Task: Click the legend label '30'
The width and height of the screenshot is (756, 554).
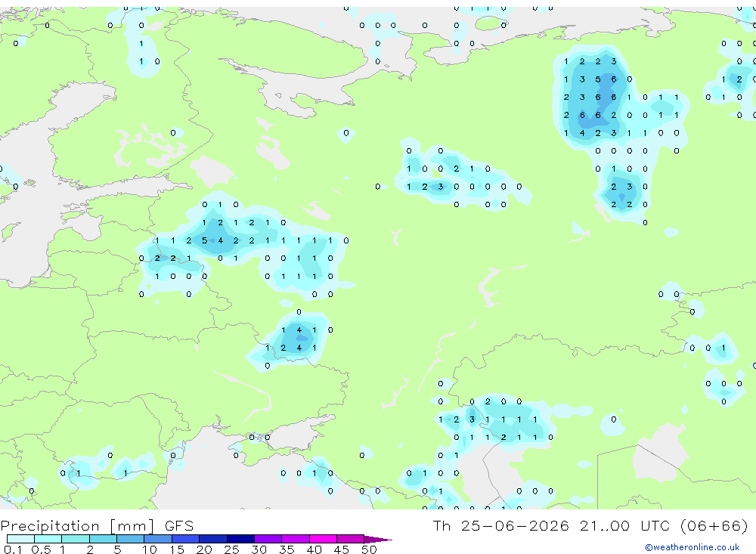Action: pos(259,549)
